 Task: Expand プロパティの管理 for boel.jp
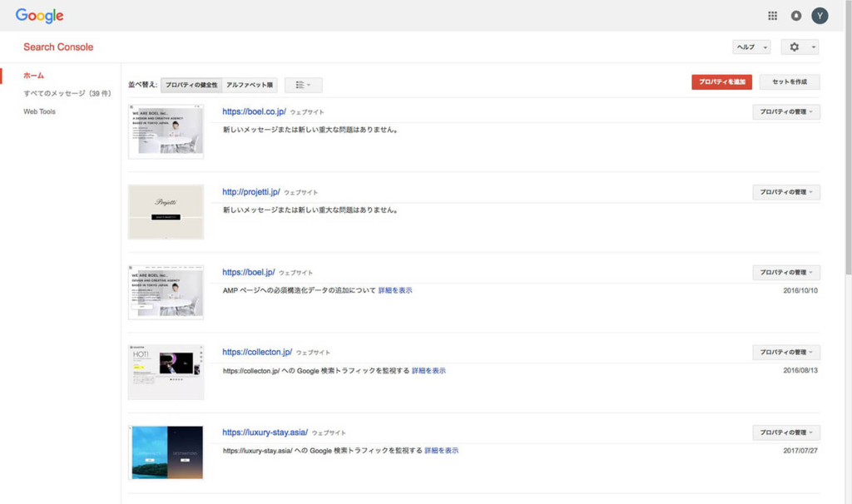click(786, 273)
